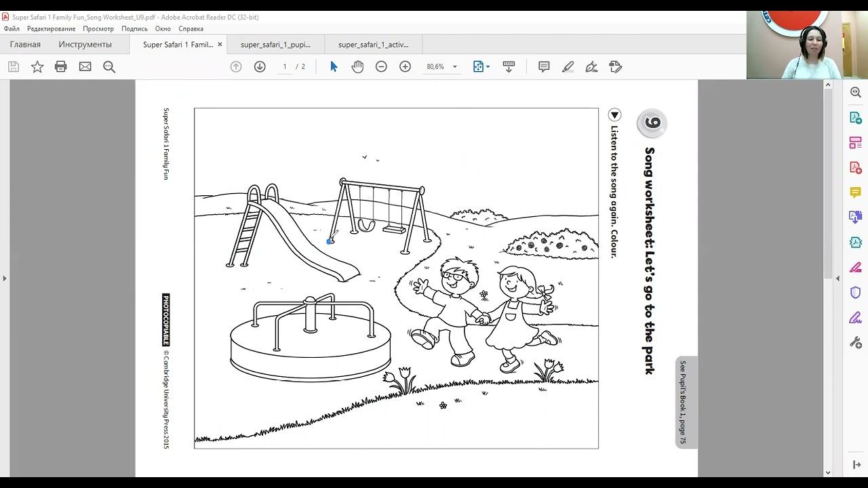Add a comment with the speech bubble icon
Viewport: 868px width, 488px height.
point(544,66)
